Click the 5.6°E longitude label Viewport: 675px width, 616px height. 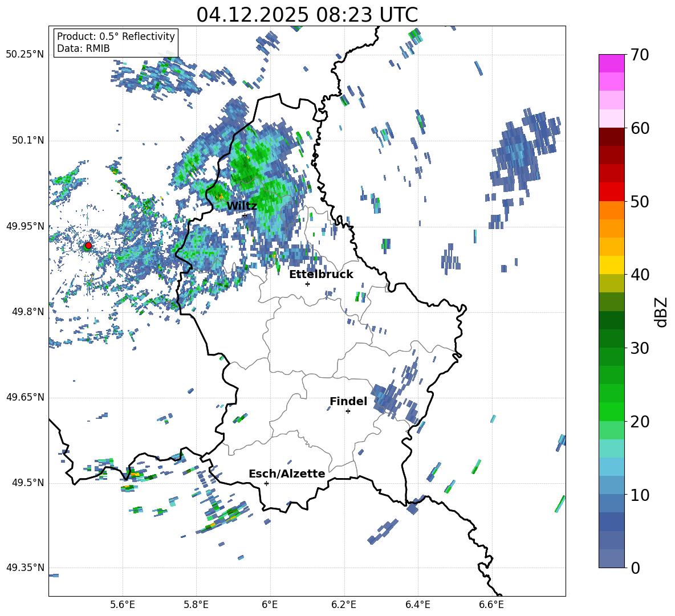coord(123,605)
